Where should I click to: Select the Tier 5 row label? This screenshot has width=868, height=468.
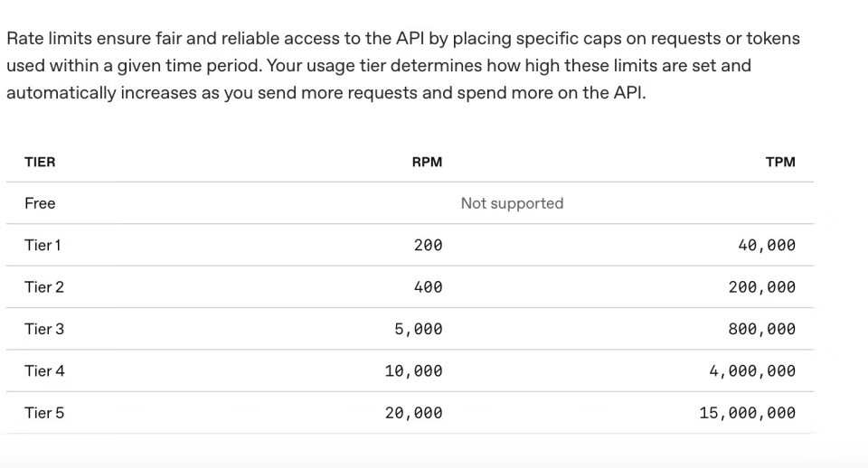click(x=44, y=413)
